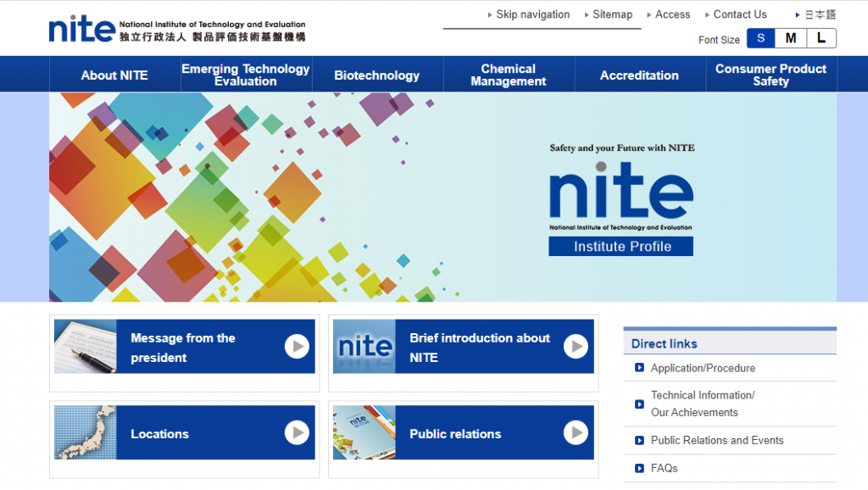Click the play arrow on the Locations card

click(298, 432)
